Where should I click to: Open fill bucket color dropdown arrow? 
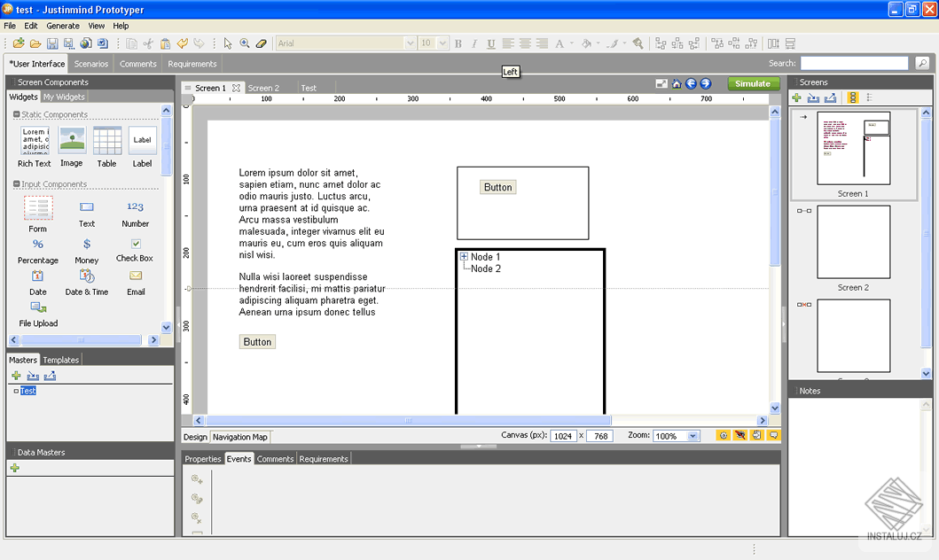598,43
